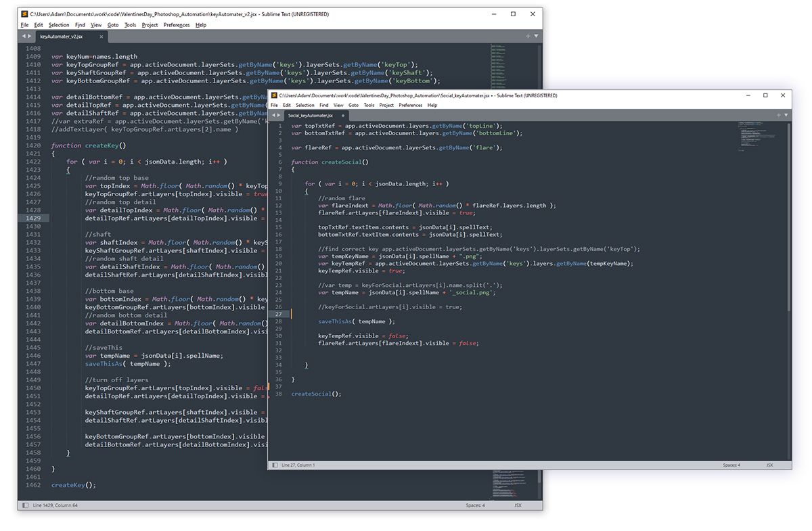Open the Find menu in the Social_keyAutomater window
This screenshot has width=812, height=531.
324,106
